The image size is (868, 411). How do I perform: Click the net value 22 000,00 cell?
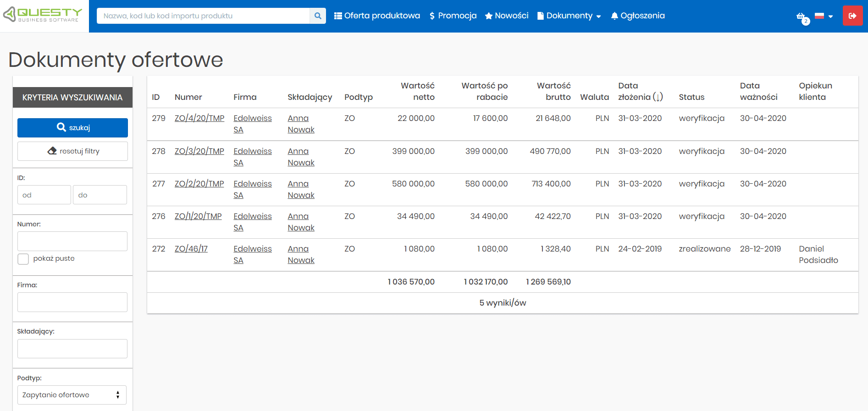pos(416,118)
